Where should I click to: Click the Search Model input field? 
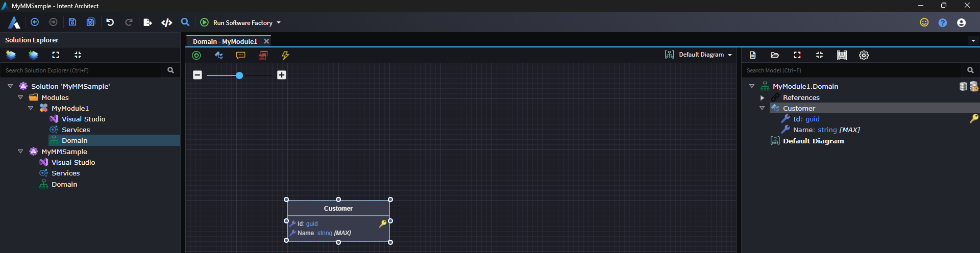tap(852, 70)
